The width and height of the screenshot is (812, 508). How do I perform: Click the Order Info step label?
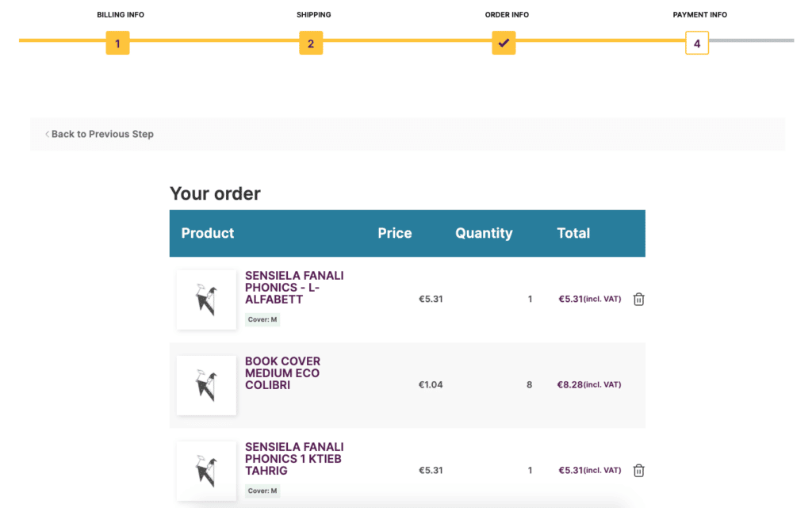point(507,15)
